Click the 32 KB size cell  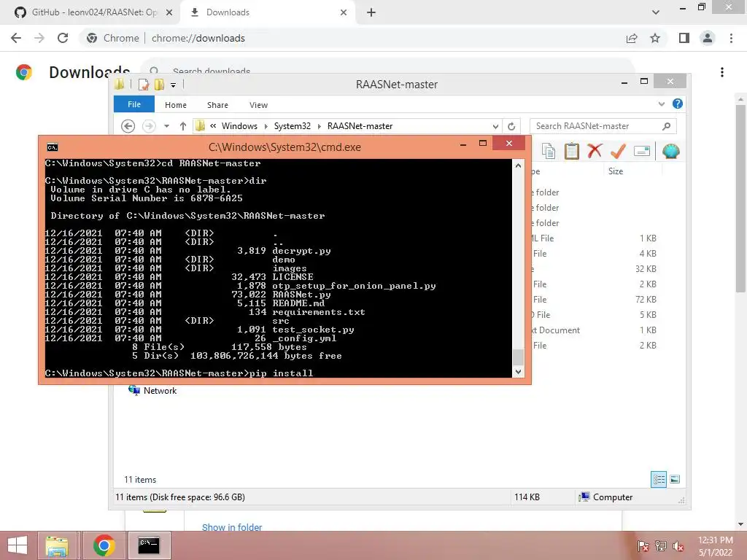pyautogui.click(x=646, y=269)
